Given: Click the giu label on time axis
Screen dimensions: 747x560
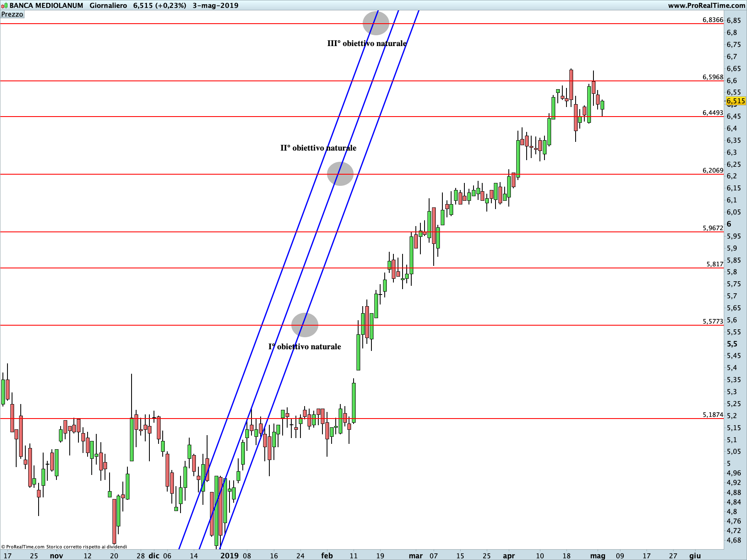Looking at the screenshot, I should pyautogui.click(x=695, y=556).
